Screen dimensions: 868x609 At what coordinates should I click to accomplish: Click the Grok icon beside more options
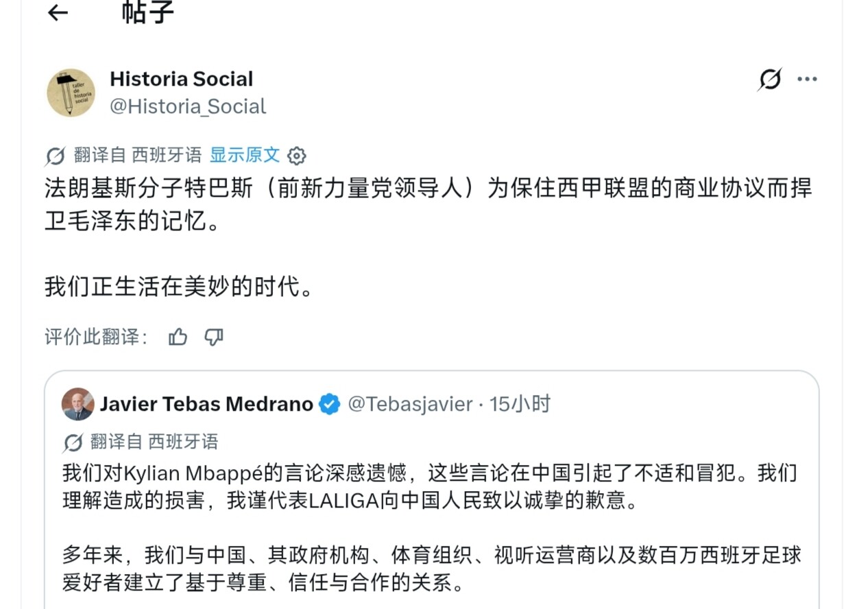point(769,80)
